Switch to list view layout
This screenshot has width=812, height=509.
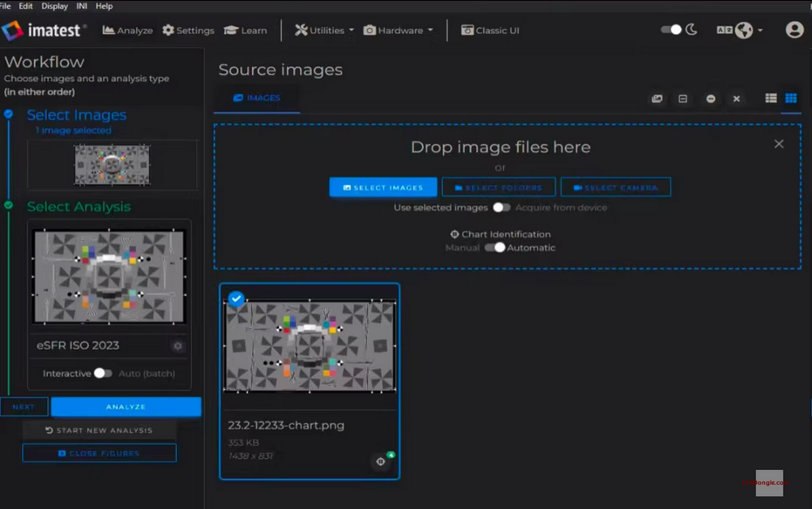pyautogui.click(x=771, y=98)
